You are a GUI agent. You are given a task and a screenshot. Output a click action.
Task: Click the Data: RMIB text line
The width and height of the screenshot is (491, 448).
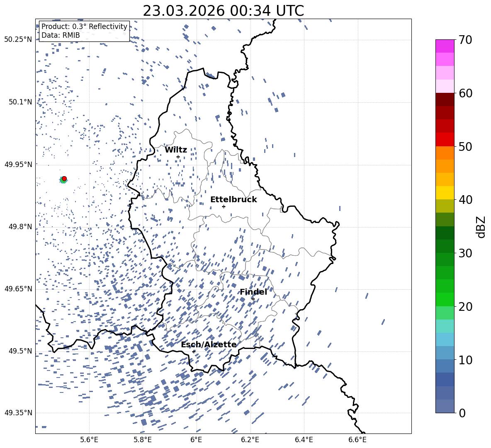tap(61, 36)
